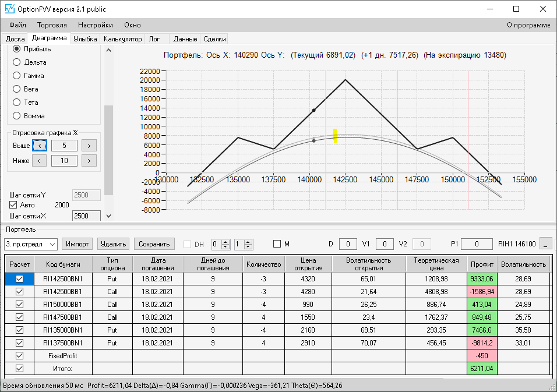Image resolution: width=557 pixels, height=392 pixels.
Task: Open О программе menu item
Action: [x=528, y=25]
